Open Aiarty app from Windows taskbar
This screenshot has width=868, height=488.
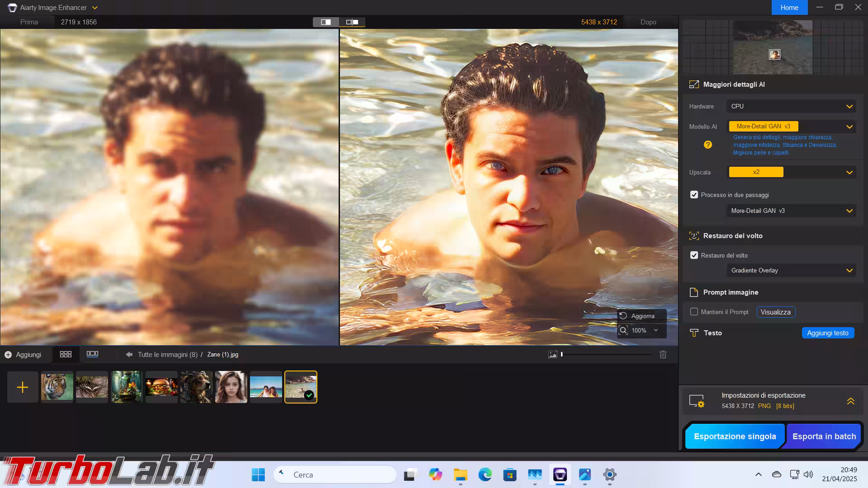(560, 474)
